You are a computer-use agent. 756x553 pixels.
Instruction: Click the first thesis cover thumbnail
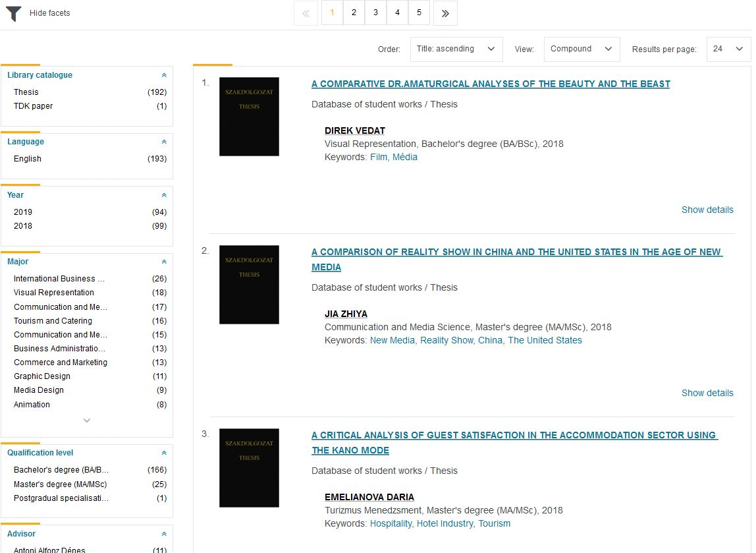(x=249, y=117)
